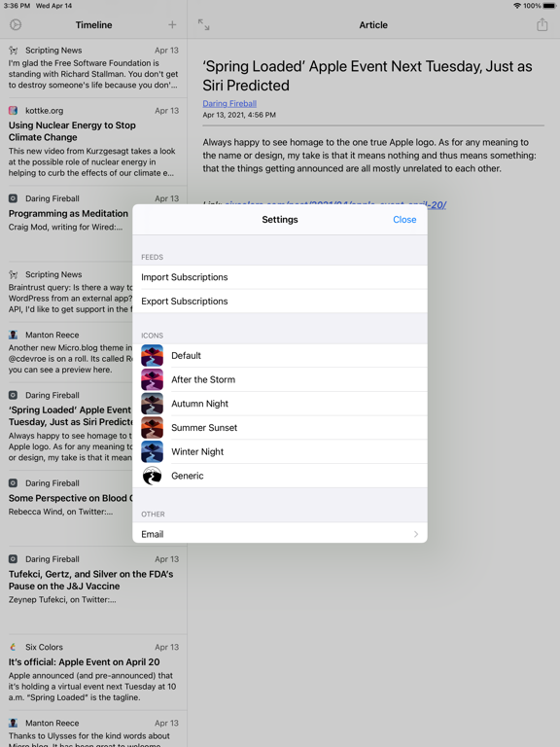Select the Autumn Night label

[x=200, y=404]
